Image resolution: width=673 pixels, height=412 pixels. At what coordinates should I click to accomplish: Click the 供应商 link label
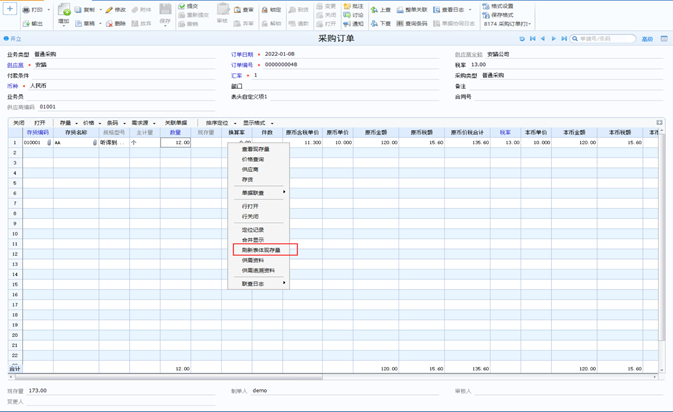(15, 65)
